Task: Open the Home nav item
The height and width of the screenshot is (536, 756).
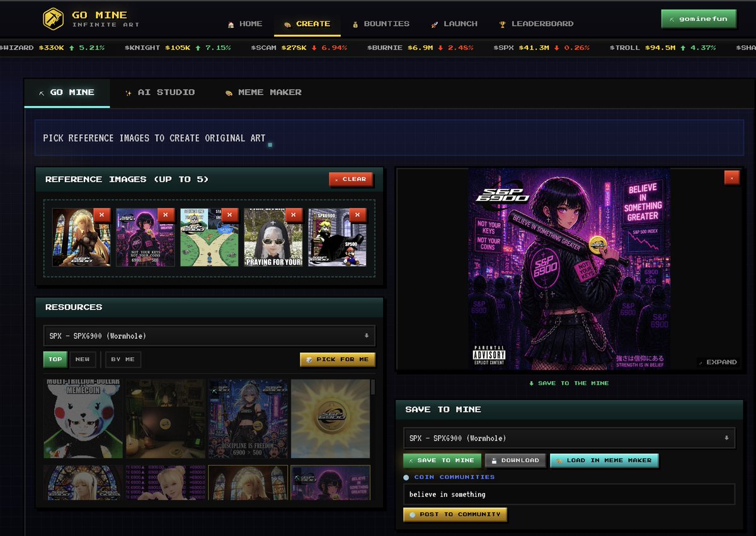Action: [244, 24]
